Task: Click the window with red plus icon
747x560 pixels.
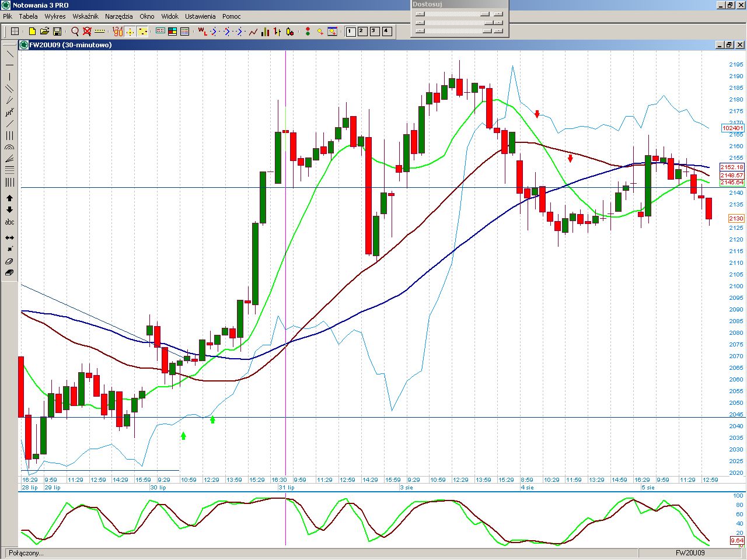Action: pyautogui.click(x=332, y=32)
